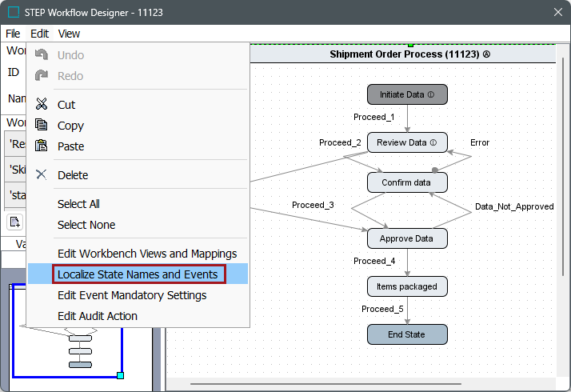Click the info icon on Initiate Data
Screen dimensions: 571x392
pyautogui.click(x=431, y=94)
